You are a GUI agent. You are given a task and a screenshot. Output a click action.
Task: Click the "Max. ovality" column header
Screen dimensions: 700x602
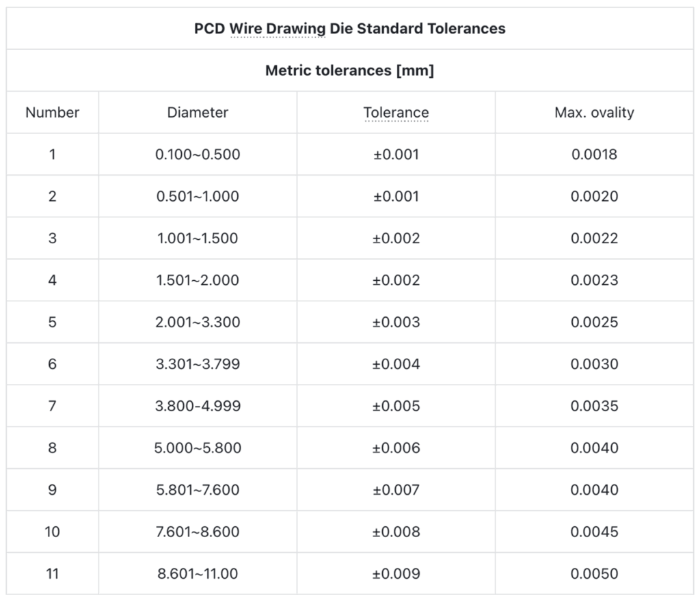coord(594,113)
